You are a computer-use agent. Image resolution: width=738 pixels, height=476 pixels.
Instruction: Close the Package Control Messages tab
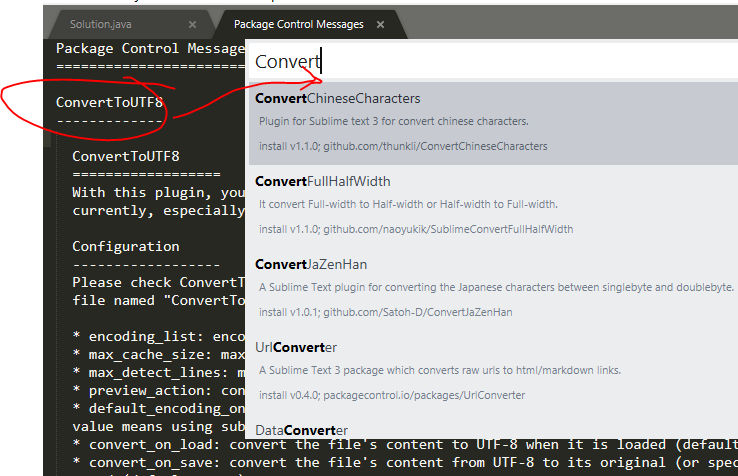(x=380, y=24)
